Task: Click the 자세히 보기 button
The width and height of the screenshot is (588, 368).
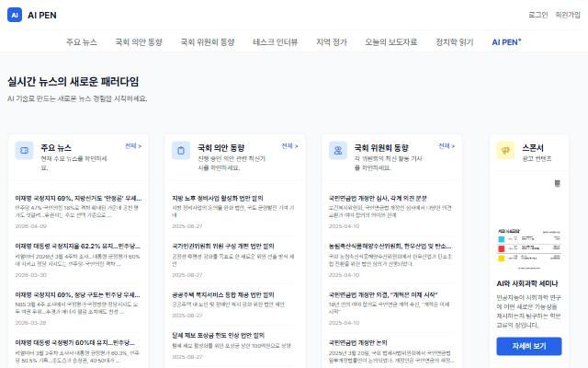Action: [x=529, y=346]
